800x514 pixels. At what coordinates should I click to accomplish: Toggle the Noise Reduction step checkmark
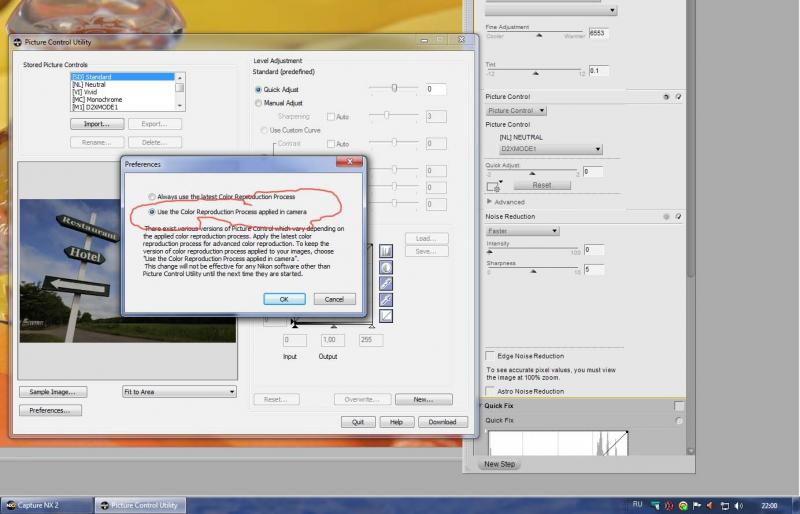pos(678,216)
